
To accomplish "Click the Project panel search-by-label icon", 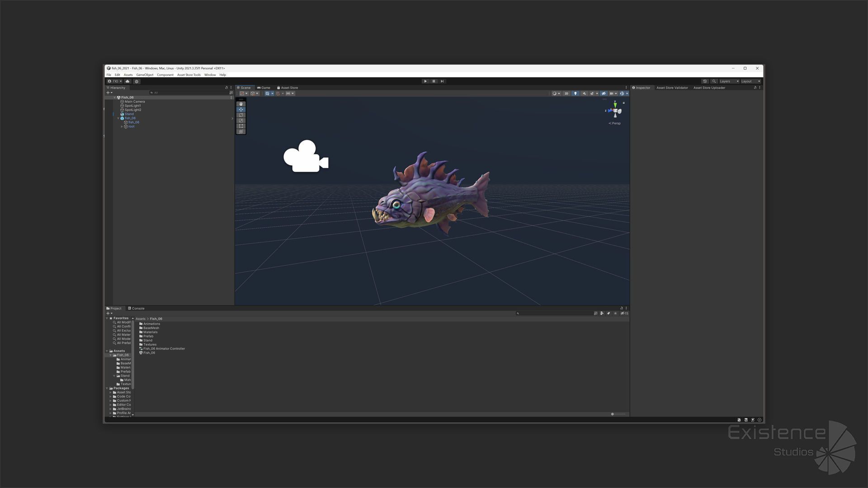I will [609, 313].
